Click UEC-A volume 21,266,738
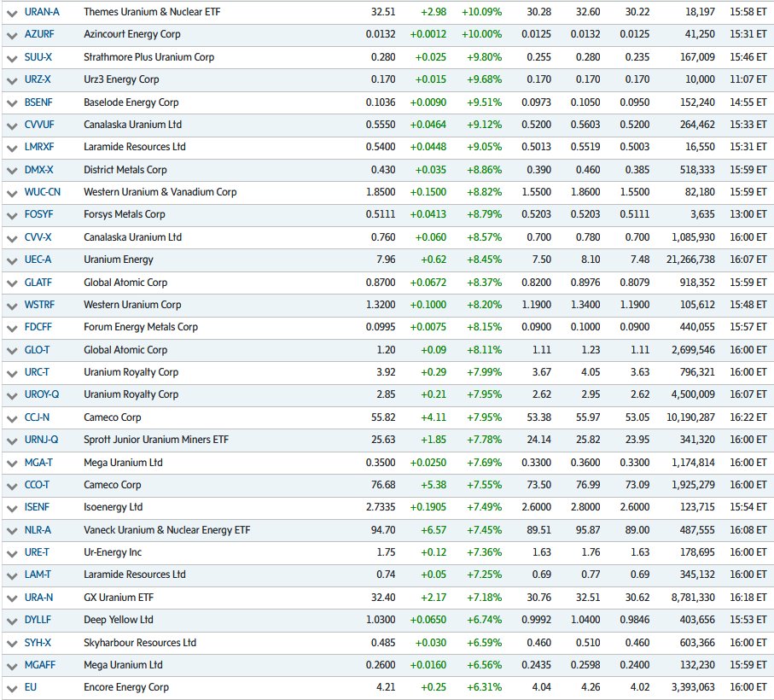The image size is (774, 700). pos(690,260)
